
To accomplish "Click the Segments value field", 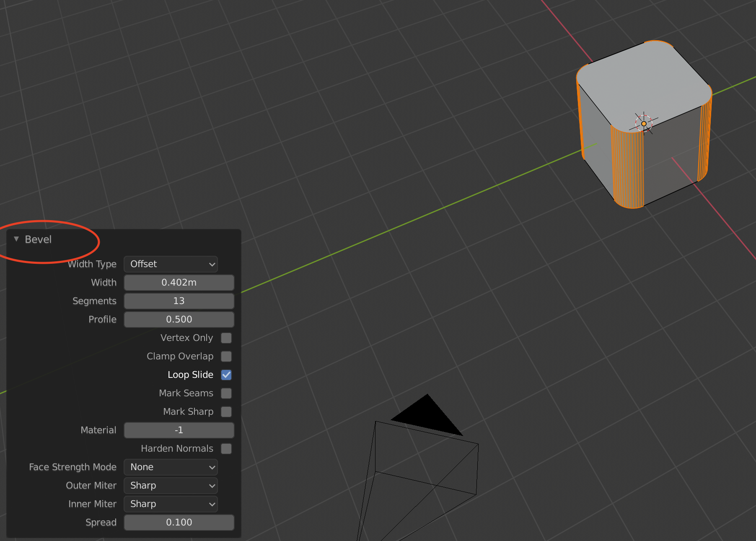I will coord(179,301).
